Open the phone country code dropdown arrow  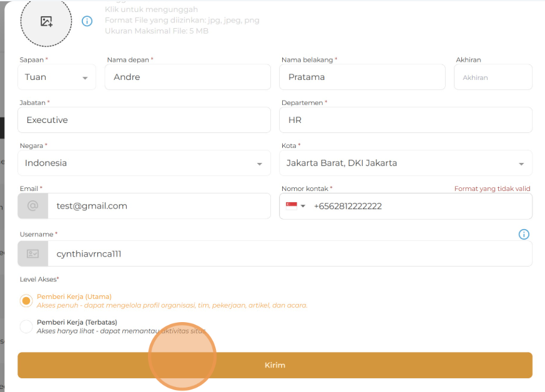(303, 206)
